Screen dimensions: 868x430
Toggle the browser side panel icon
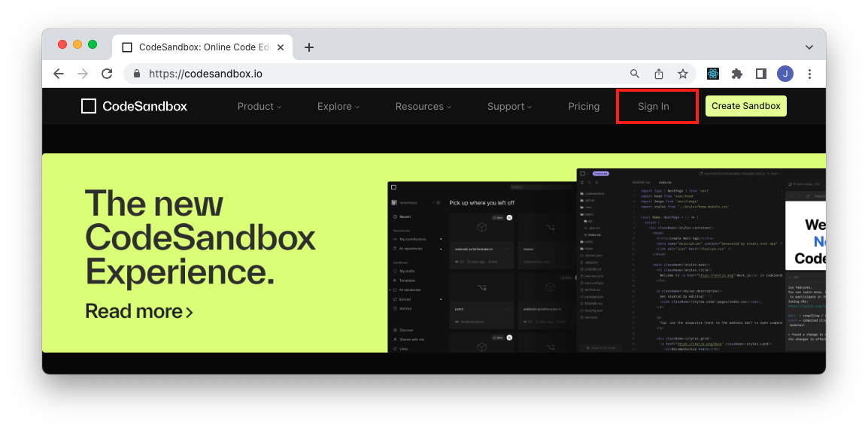(x=761, y=74)
